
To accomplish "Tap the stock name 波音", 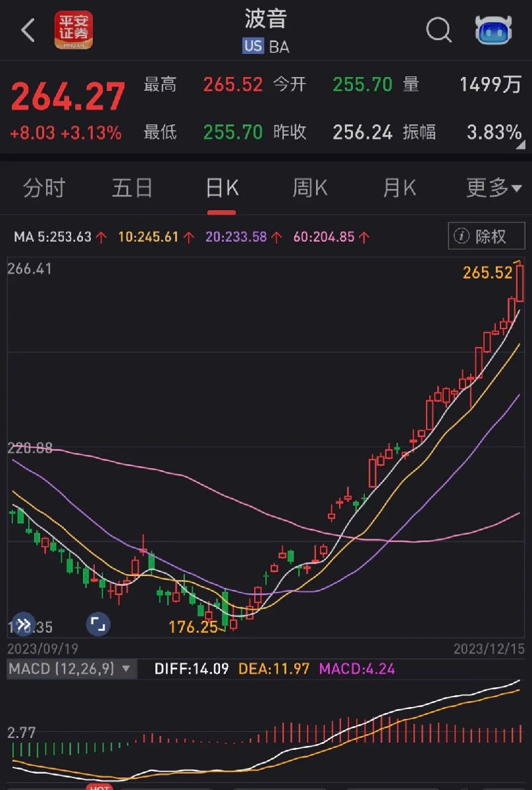I will 266,18.
